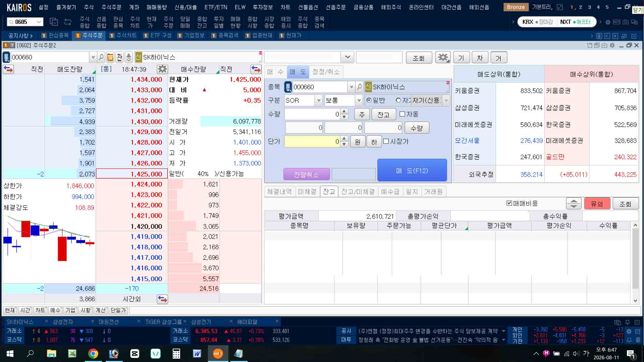
Task: Open Word from the Windows taskbar
Action: (x=197, y=354)
